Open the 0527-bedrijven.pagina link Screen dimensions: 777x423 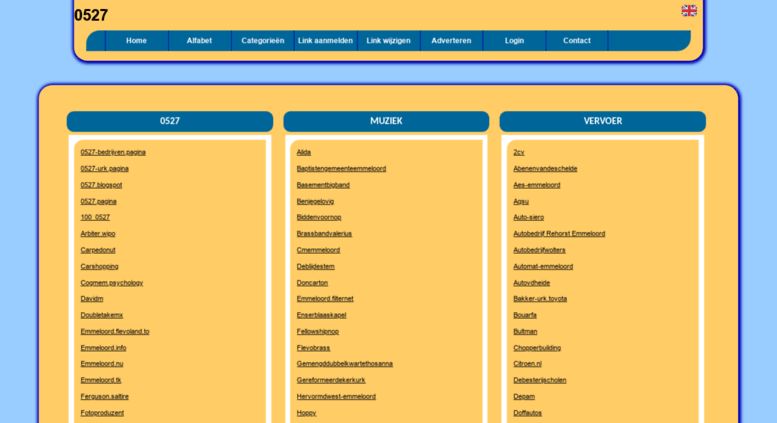(x=113, y=152)
